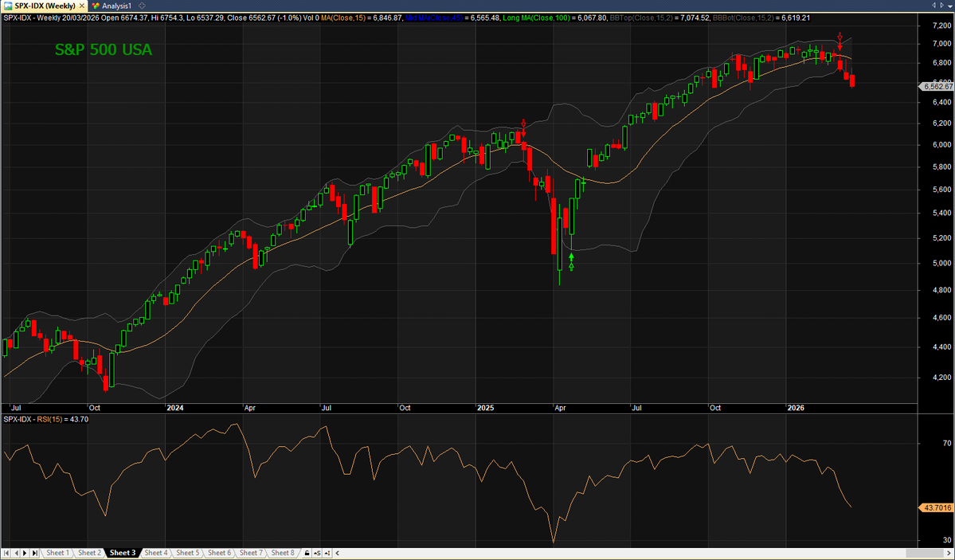Click the 70 level label on the RSI axis
The image size is (955, 560).
pyautogui.click(x=947, y=443)
